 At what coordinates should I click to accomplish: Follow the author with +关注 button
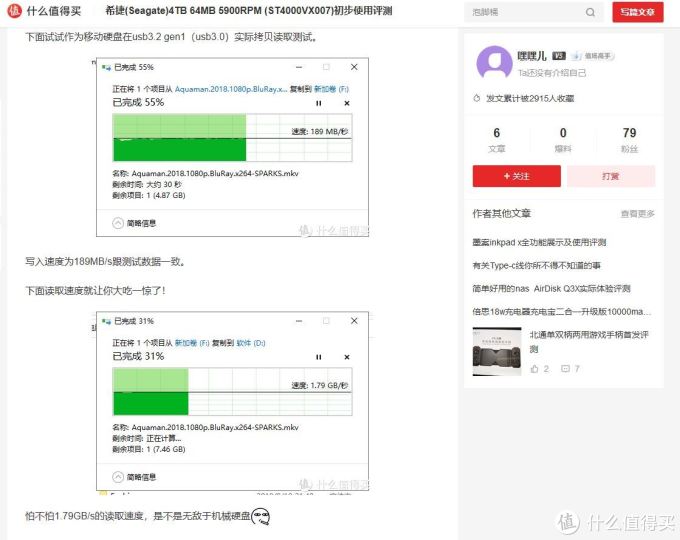pyautogui.click(x=517, y=176)
